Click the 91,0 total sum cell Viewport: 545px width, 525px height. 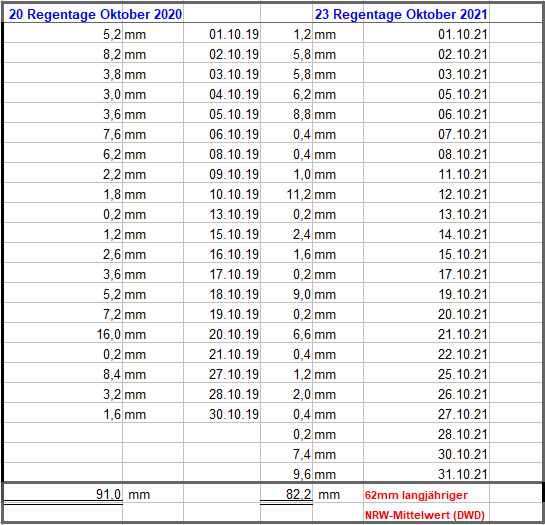click(x=63, y=494)
